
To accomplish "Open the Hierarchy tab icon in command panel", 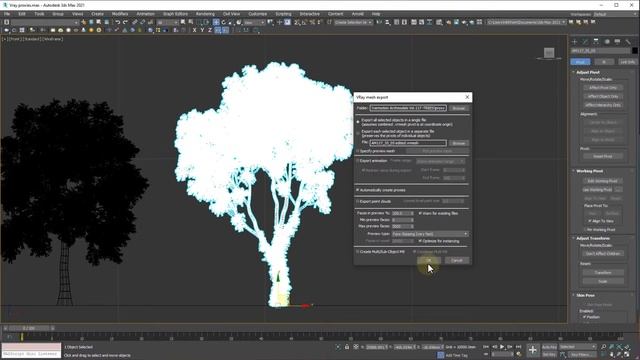I will [596, 42].
